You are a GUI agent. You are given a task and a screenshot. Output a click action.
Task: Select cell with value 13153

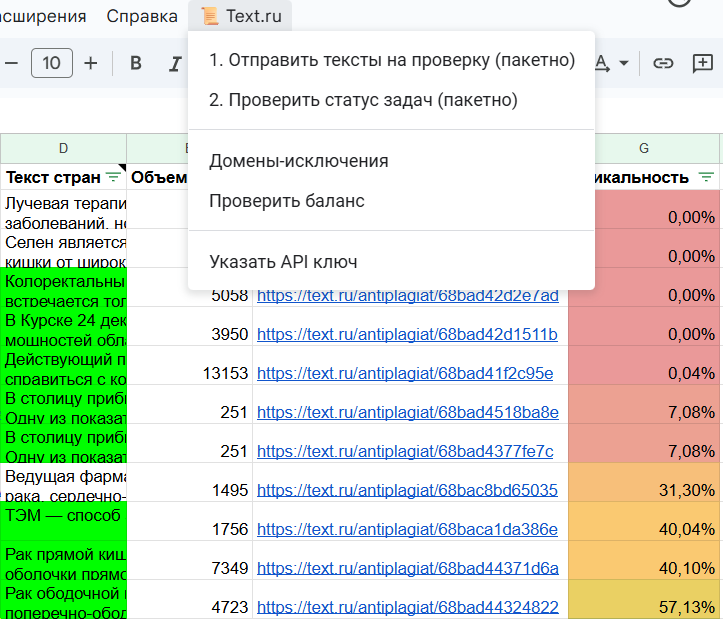(x=190, y=365)
